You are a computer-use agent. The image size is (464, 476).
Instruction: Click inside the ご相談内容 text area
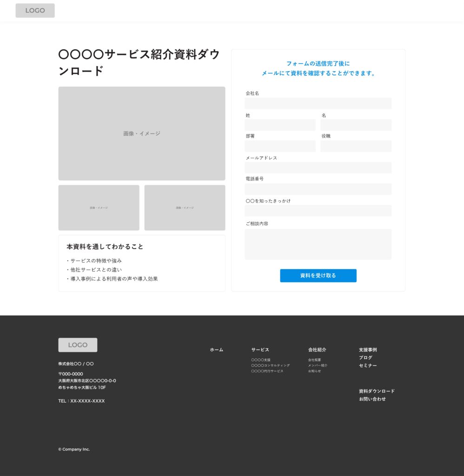click(318, 244)
